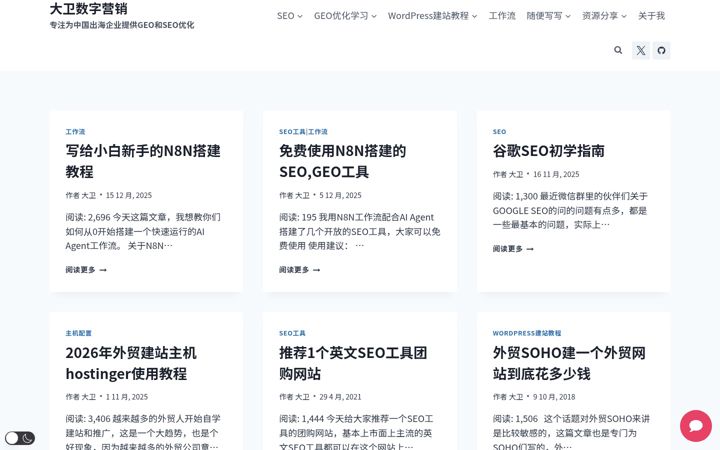Open article 外贸SOHO建一个外贸网站到底花多少钱
This screenshot has width=720, height=450.
pyautogui.click(x=569, y=363)
